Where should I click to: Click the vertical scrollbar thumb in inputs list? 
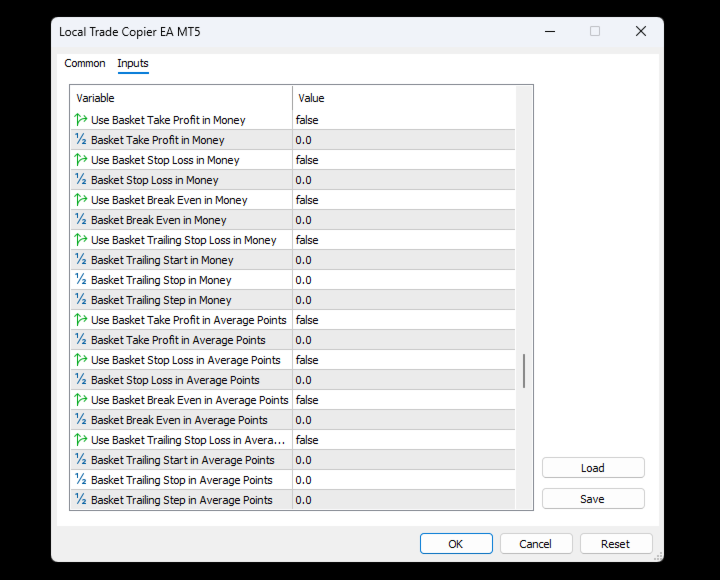523,371
